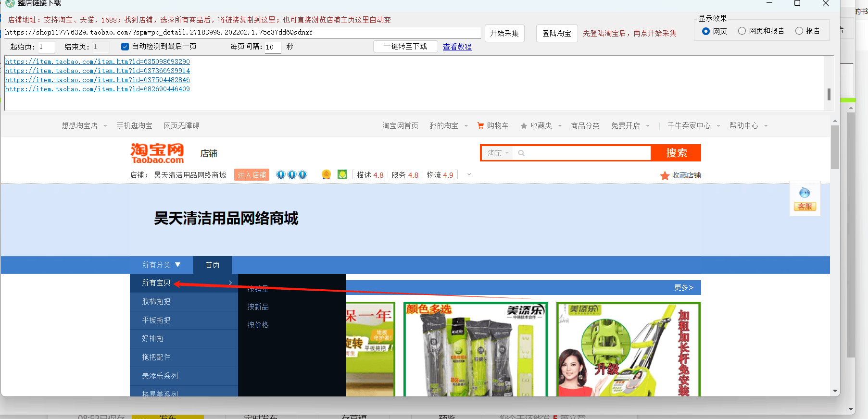
Task: Sort by 按价格 in the submenu
Action: (258, 325)
